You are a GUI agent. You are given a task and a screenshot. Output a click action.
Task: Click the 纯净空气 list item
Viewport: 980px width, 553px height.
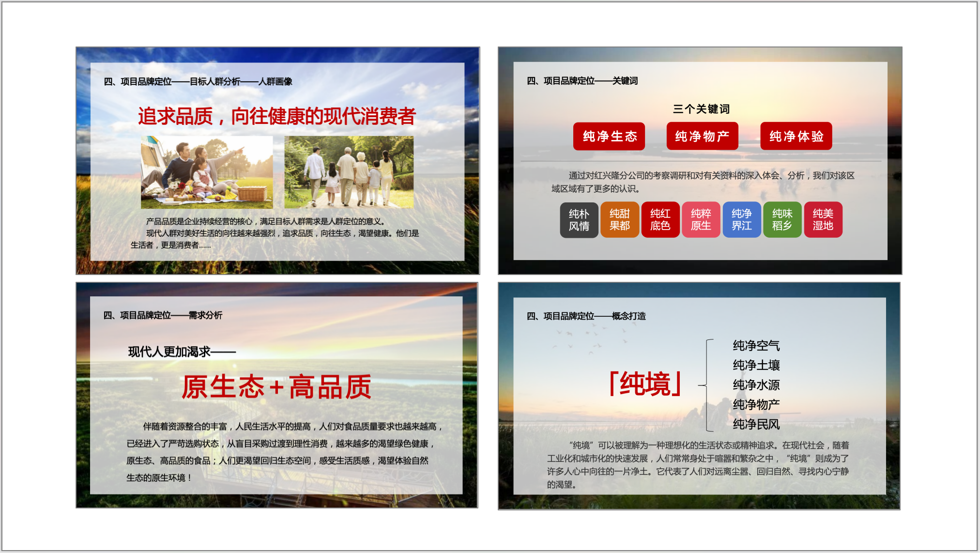pyautogui.click(x=756, y=346)
